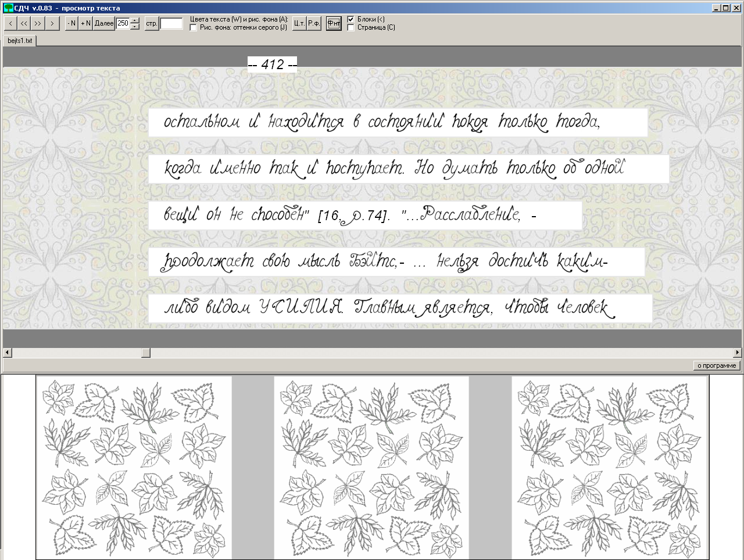Screen dimensions: 744x560
Task: Open 'о программе' about button
Action: click(718, 365)
